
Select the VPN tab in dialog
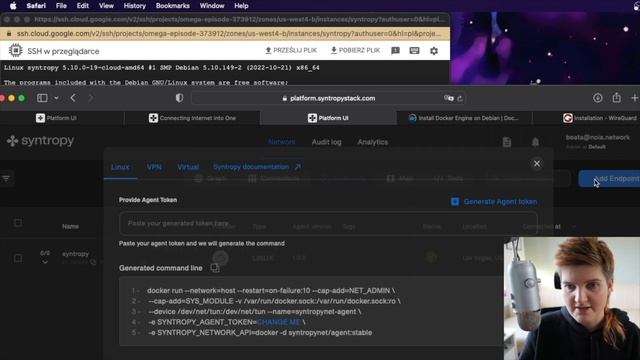click(154, 167)
